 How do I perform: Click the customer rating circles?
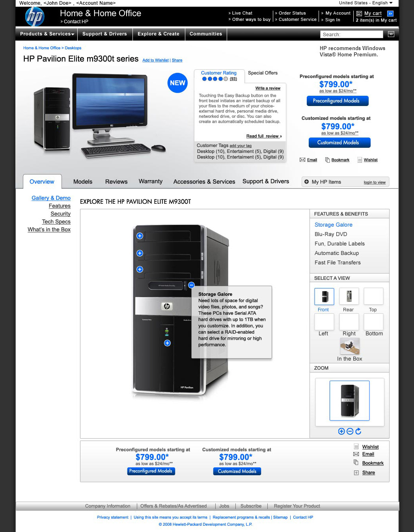pos(215,79)
